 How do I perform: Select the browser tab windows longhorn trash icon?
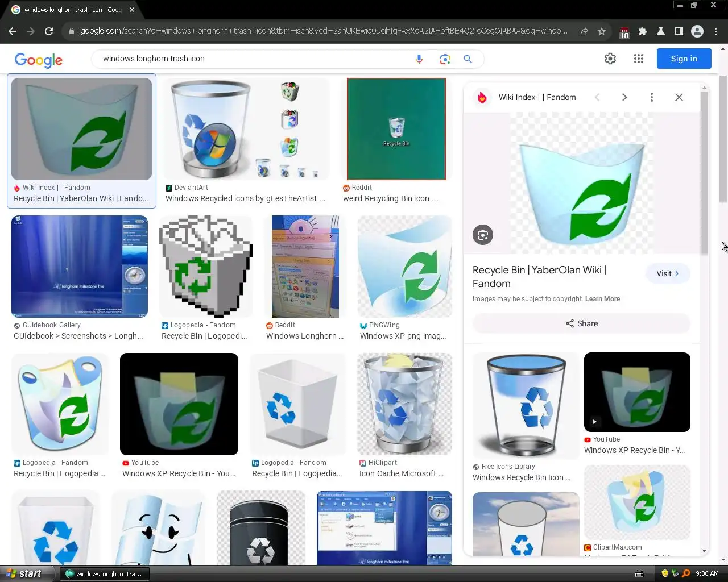(x=73, y=10)
